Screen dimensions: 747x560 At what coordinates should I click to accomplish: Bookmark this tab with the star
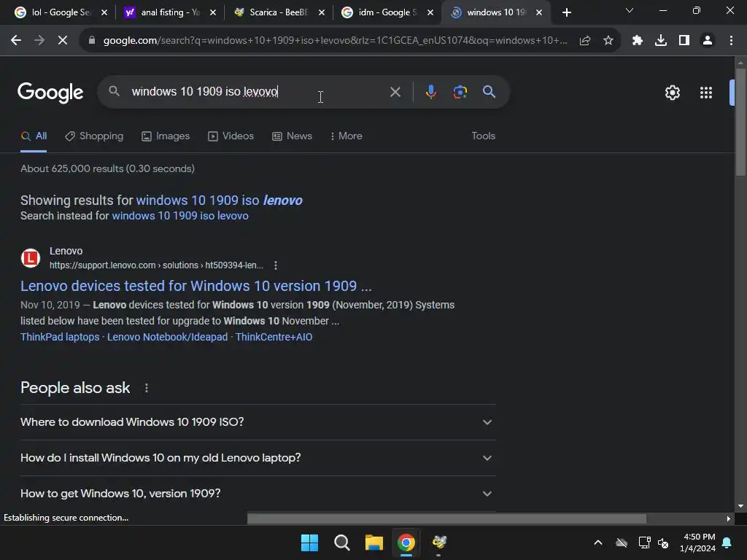coord(608,41)
